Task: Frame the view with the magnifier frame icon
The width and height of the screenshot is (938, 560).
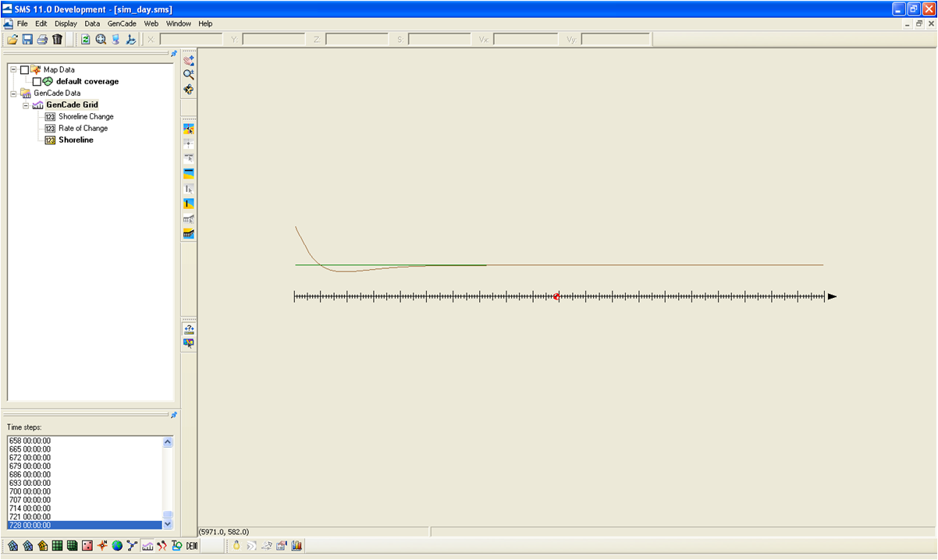Action: pos(101,39)
